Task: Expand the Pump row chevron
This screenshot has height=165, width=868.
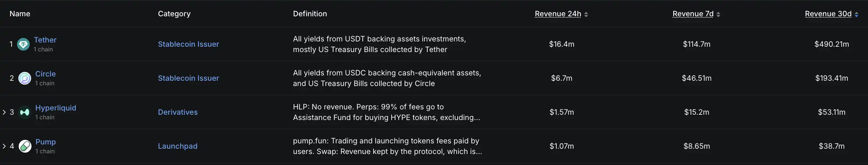Action: click(4, 146)
